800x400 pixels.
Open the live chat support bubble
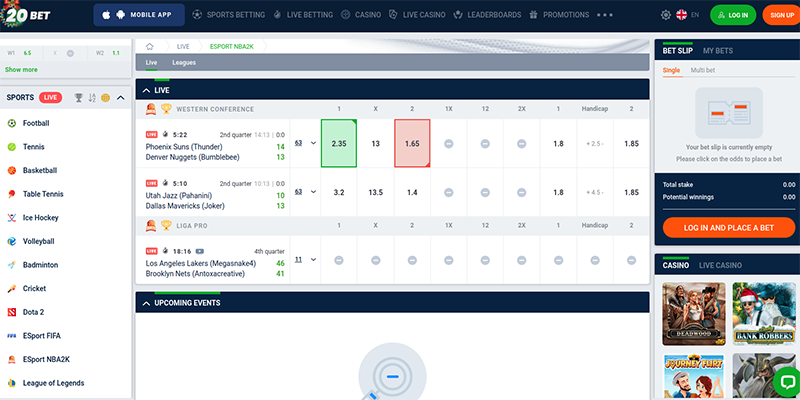[x=786, y=380]
